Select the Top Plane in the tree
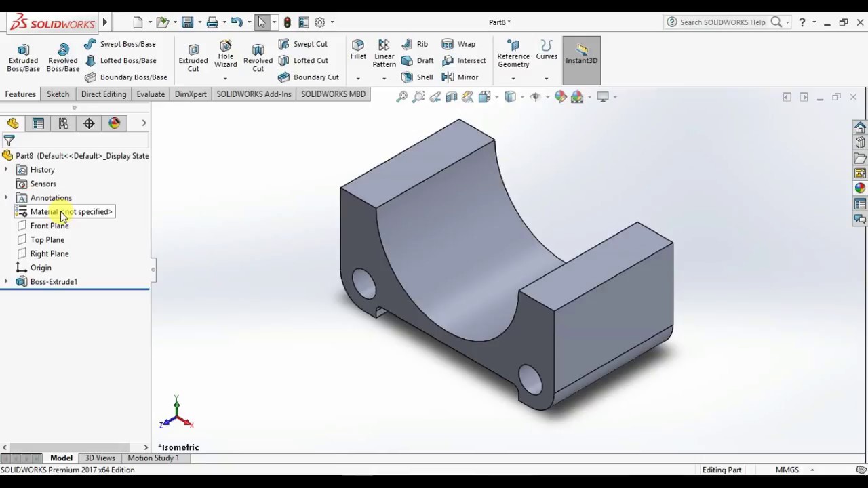The height and width of the screenshot is (488, 868). pos(40,240)
